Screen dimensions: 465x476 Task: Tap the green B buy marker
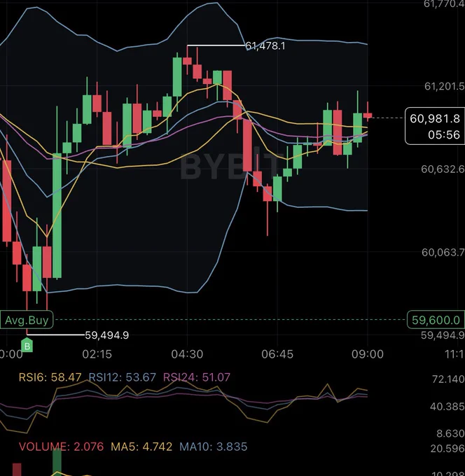coord(27,346)
